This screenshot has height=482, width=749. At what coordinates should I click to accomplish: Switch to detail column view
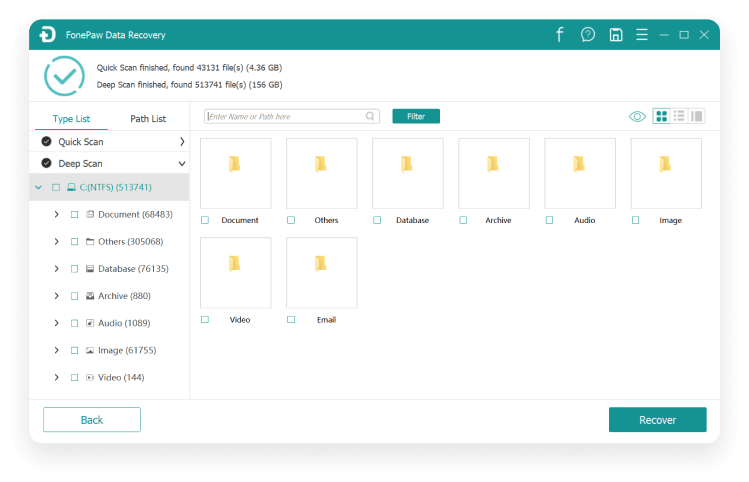click(696, 116)
